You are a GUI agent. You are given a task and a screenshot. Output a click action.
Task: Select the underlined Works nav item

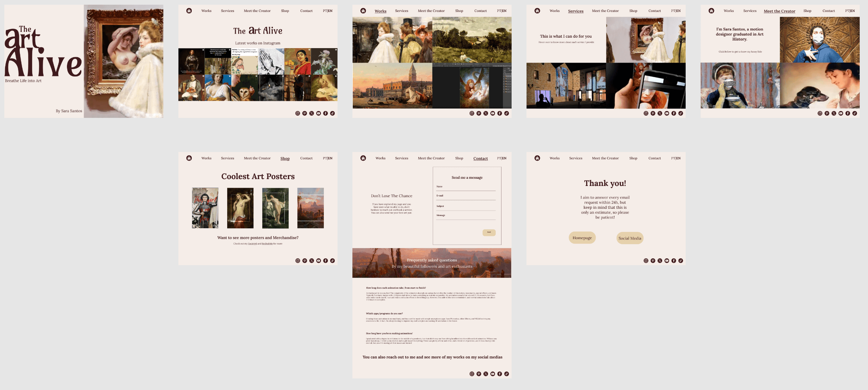(x=381, y=11)
